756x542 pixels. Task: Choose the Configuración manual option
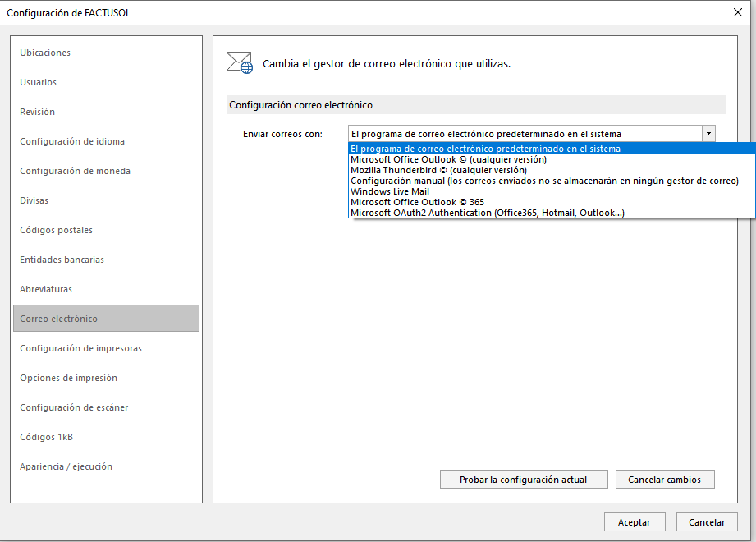click(x=552, y=181)
